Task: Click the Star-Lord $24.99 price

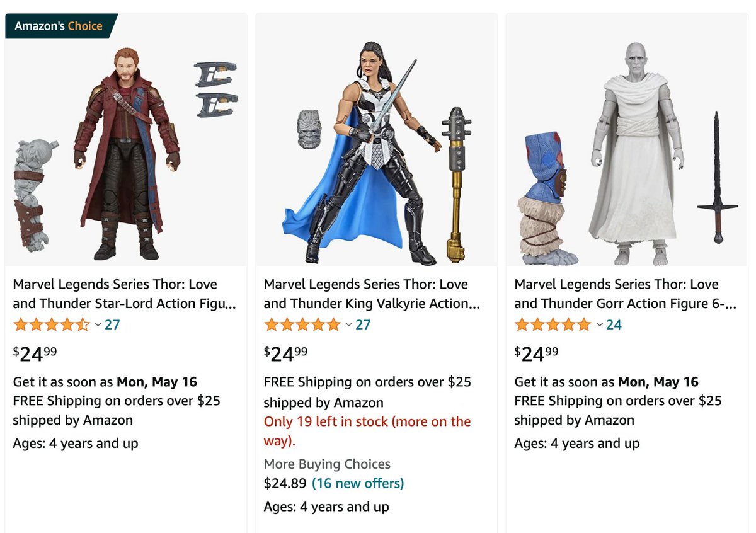Action: pyautogui.click(x=35, y=354)
